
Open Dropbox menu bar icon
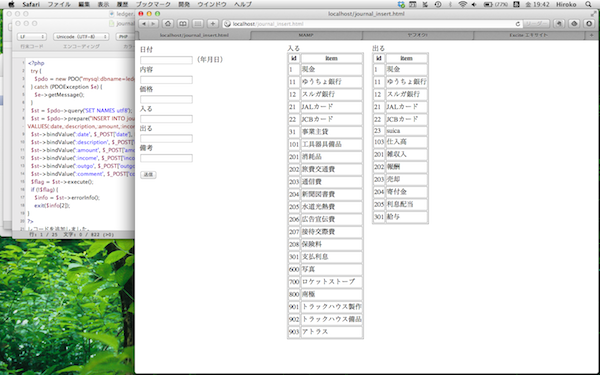[x=401, y=5]
